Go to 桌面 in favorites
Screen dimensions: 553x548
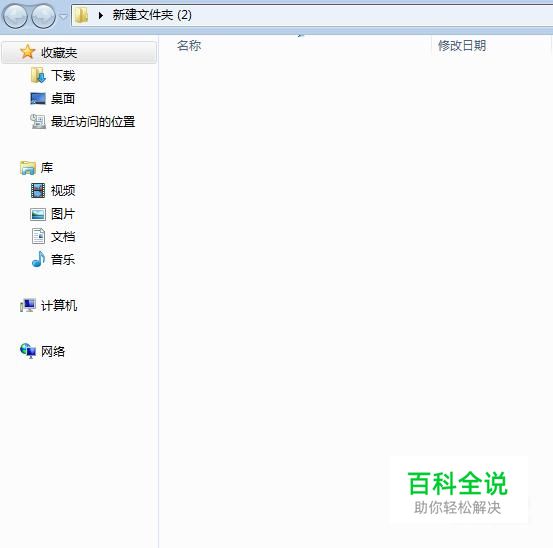click(x=63, y=99)
